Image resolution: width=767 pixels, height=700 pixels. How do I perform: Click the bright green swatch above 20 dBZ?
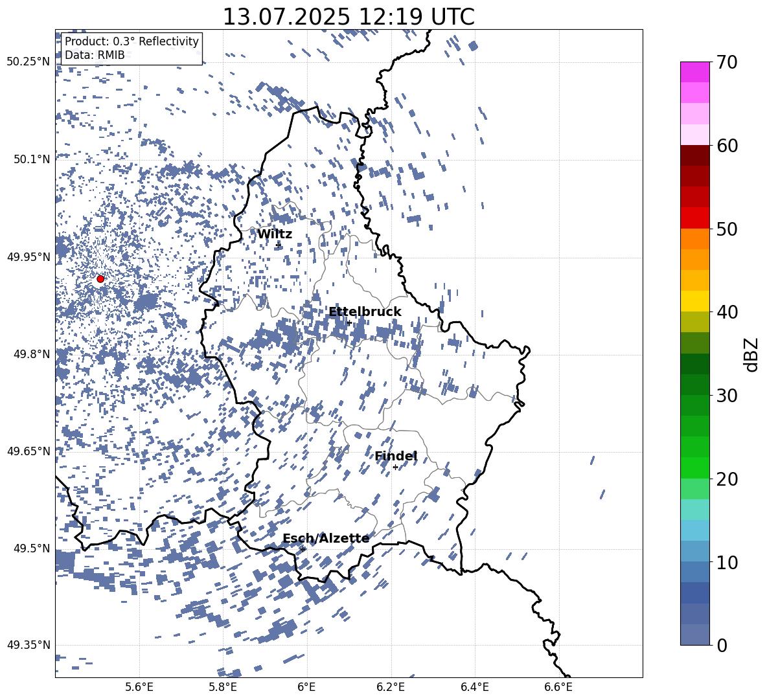pyautogui.click(x=694, y=468)
